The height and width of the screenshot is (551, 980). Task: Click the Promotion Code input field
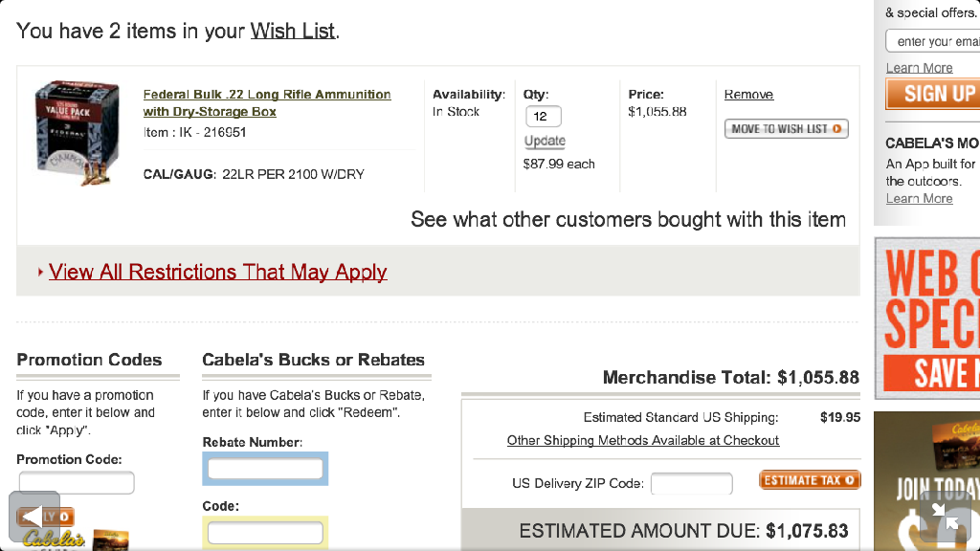(77, 482)
